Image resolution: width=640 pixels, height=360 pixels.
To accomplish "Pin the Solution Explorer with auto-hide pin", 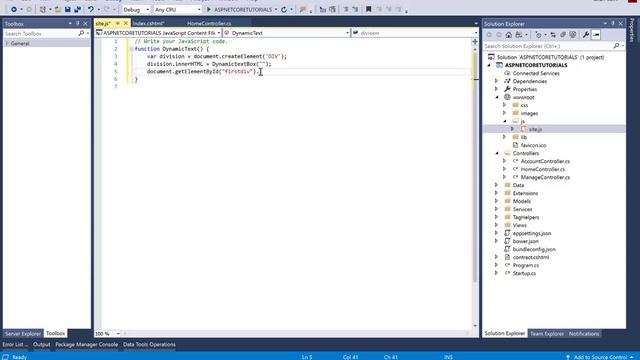I will (613, 24).
